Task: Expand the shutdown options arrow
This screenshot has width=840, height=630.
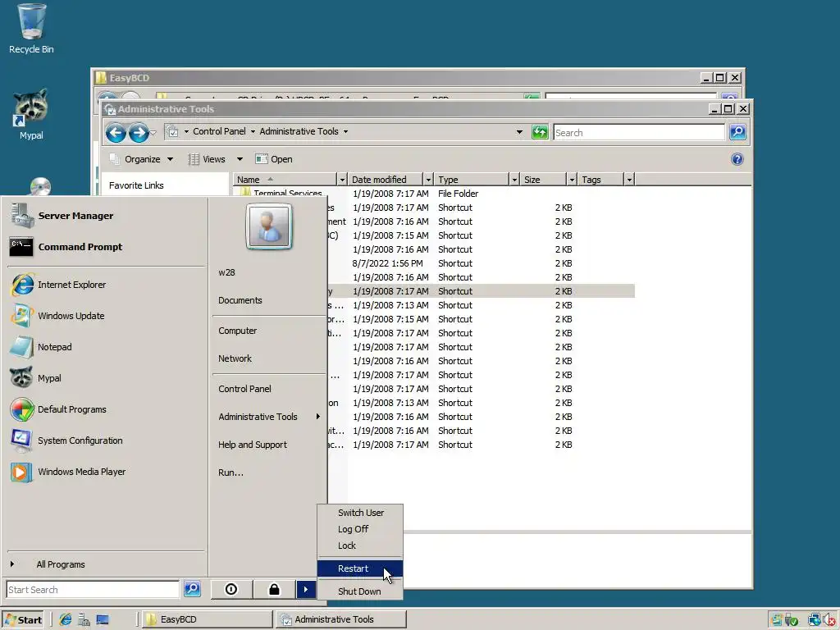Action: (x=305, y=589)
